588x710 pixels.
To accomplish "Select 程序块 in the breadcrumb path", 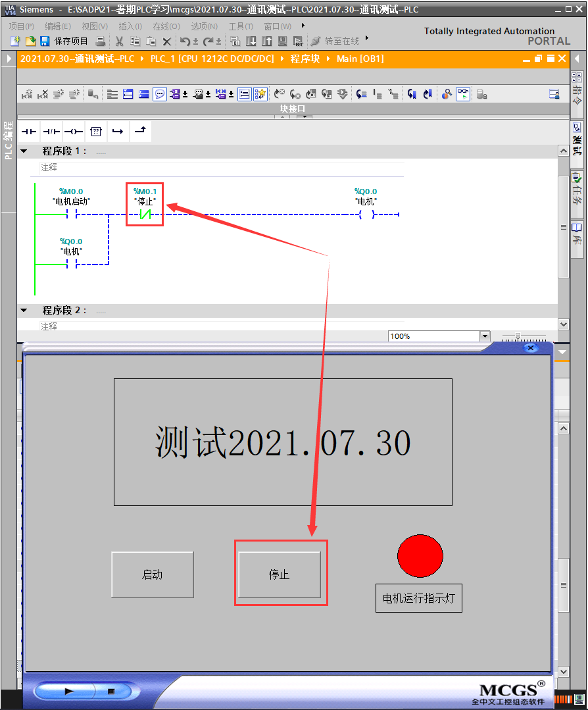I will tap(305, 59).
